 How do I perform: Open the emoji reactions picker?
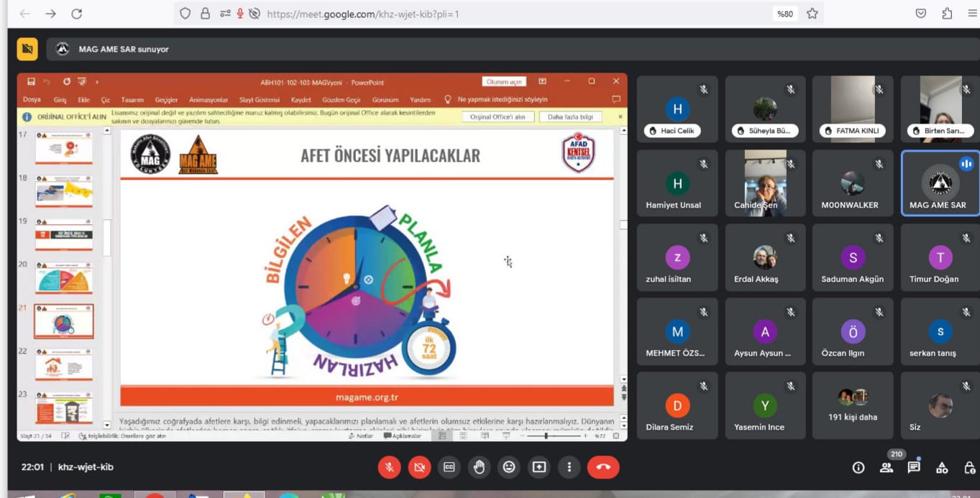509,467
